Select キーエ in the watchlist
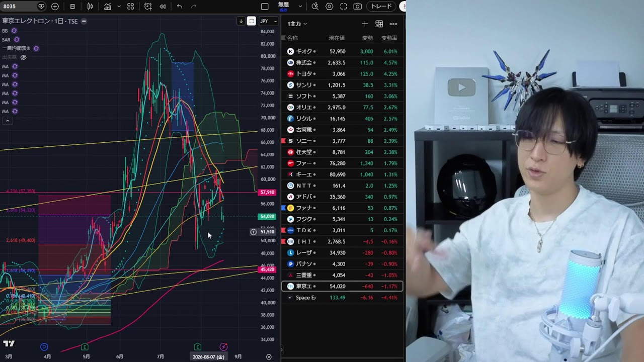Image resolution: width=644 pixels, height=362 pixels. click(342, 174)
